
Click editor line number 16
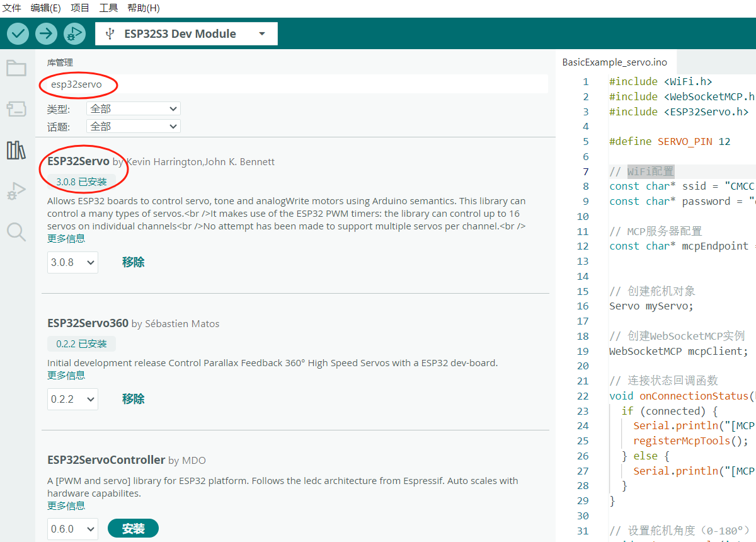[x=582, y=306]
